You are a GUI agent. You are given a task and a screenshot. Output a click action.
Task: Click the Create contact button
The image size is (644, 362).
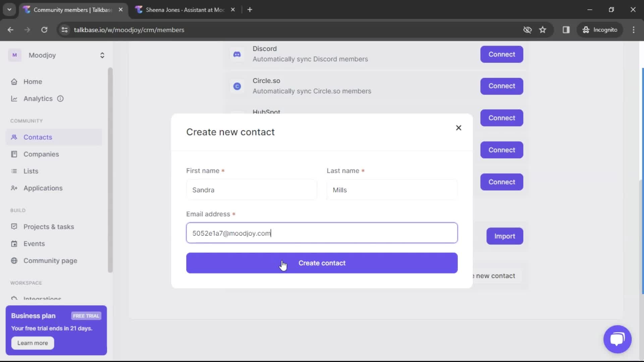pos(322,262)
